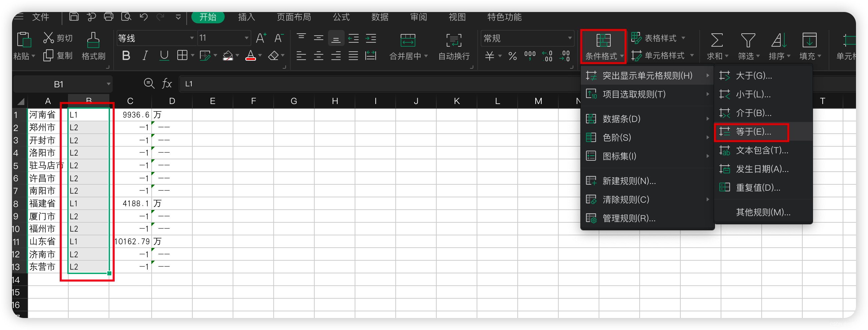
Task: Open the Insert (插入) tab
Action: point(246,17)
